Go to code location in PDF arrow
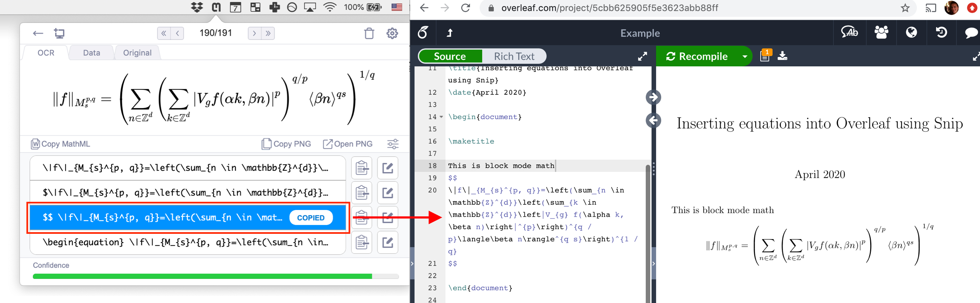The height and width of the screenshot is (303, 980). (653, 97)
